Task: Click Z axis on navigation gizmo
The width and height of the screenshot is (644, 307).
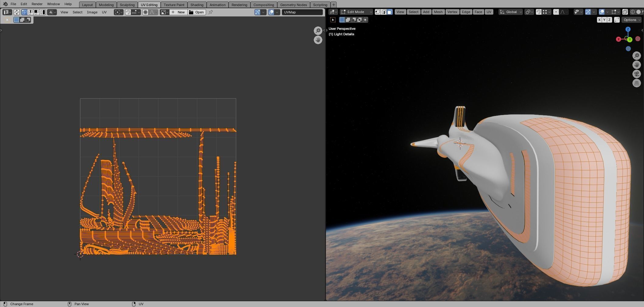Action: click(x=628, y=29)
